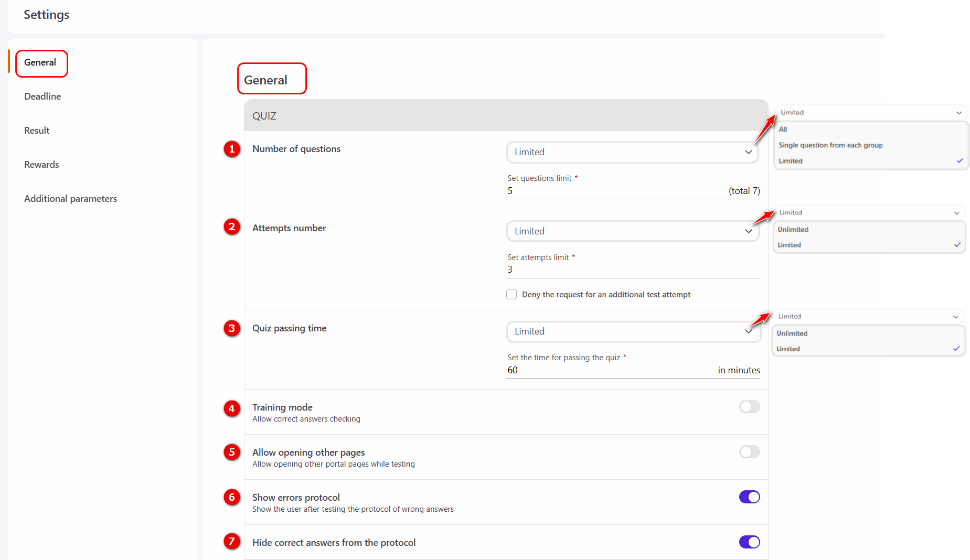Disable the Show errors protocol toggle
970x560 pixels.
(749, 497)
